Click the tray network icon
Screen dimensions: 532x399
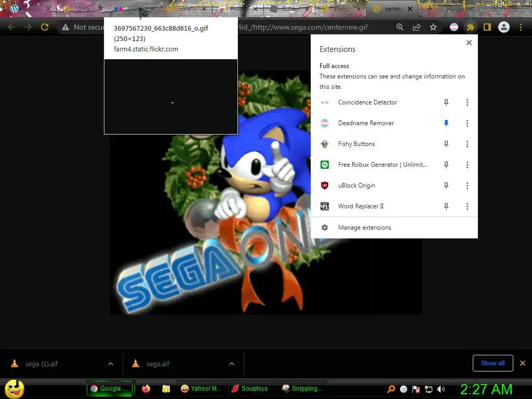point(429,389)
